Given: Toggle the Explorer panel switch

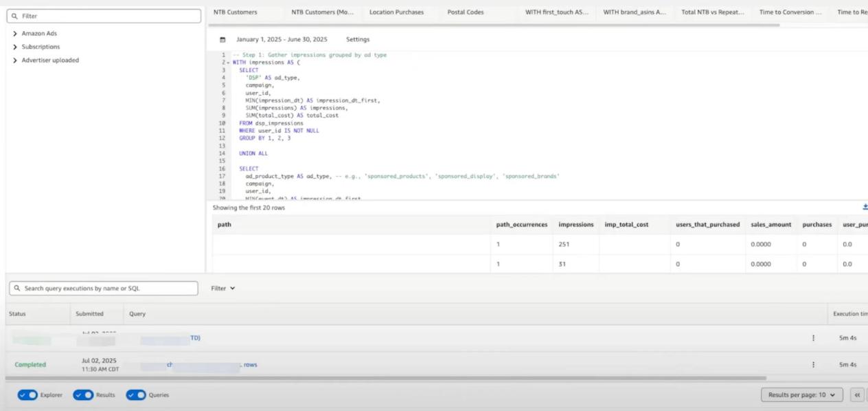Looking at the screenshot, I should [x=27, y=395].
